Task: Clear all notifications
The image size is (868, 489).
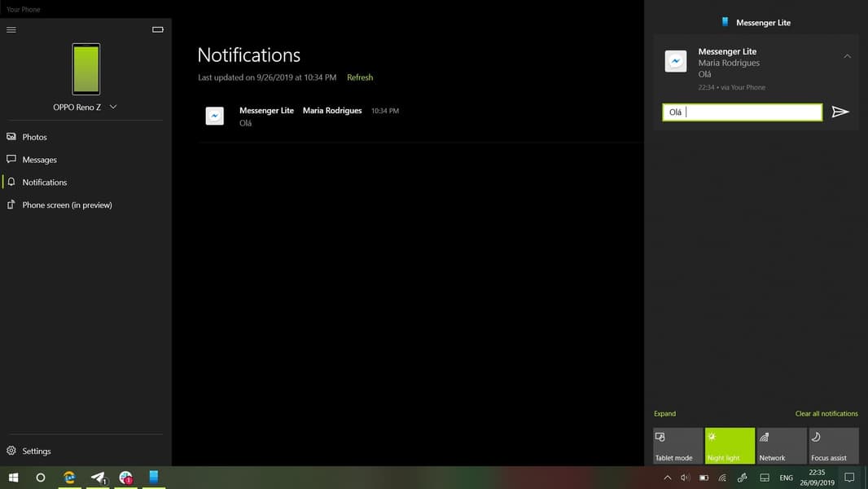Action: 826,414
